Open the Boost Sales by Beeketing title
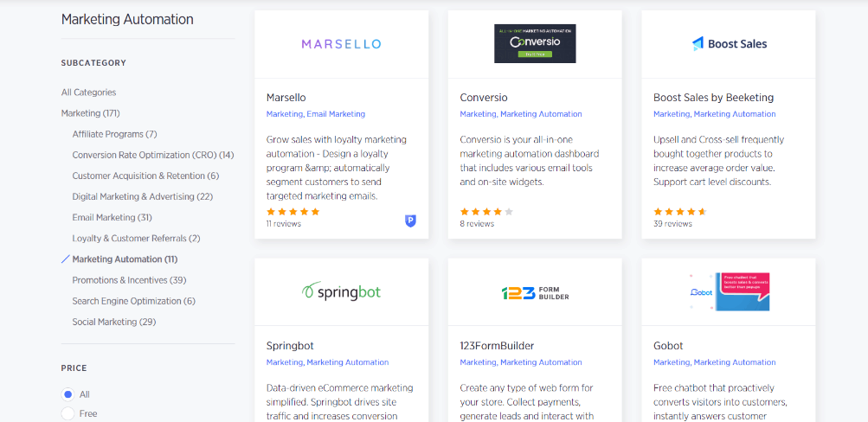Image resolution: width=868 pixels, height=422 pixels. [x=714, y=98]
